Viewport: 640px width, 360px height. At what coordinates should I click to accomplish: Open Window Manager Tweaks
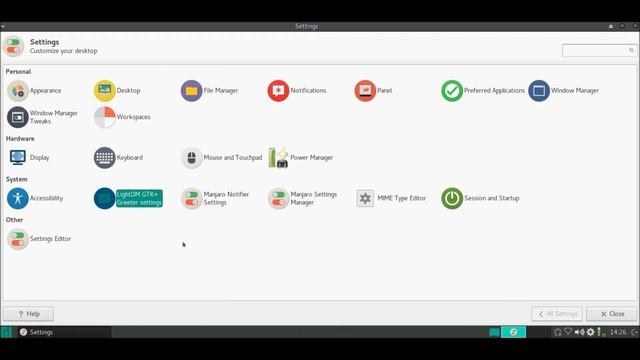tap(42, 117)
